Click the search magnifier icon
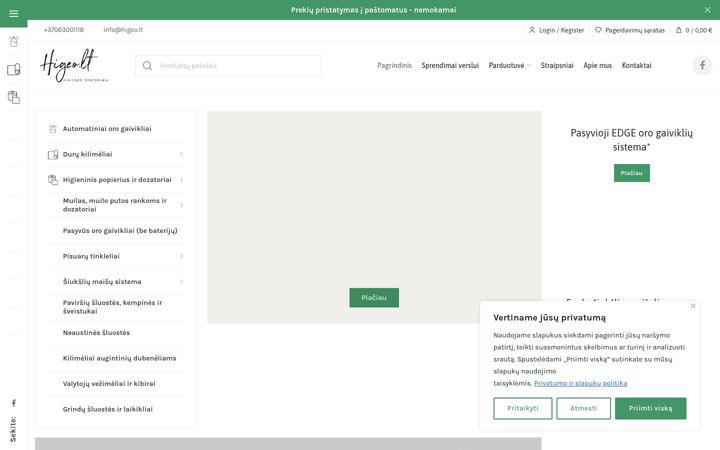720x450 pixels. [147, 66]
